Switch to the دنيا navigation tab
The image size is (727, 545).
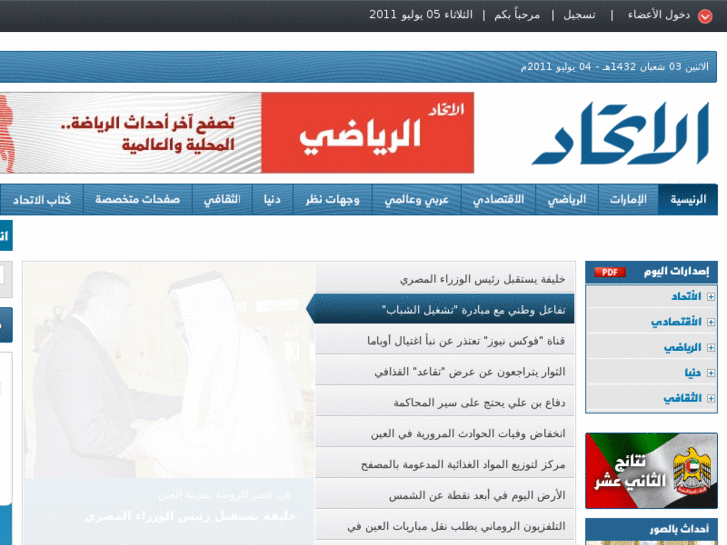pyautogui.click(x=272, y=199)
